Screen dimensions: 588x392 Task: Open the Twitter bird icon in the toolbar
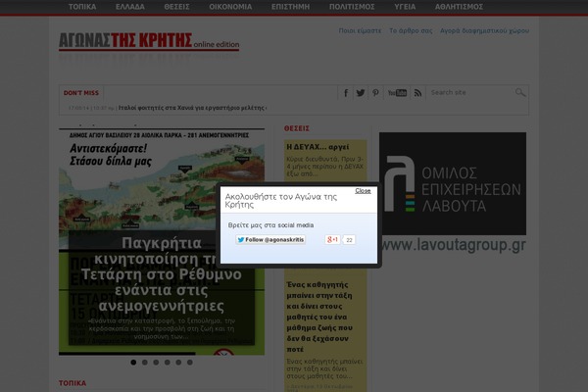pos(361,93)
